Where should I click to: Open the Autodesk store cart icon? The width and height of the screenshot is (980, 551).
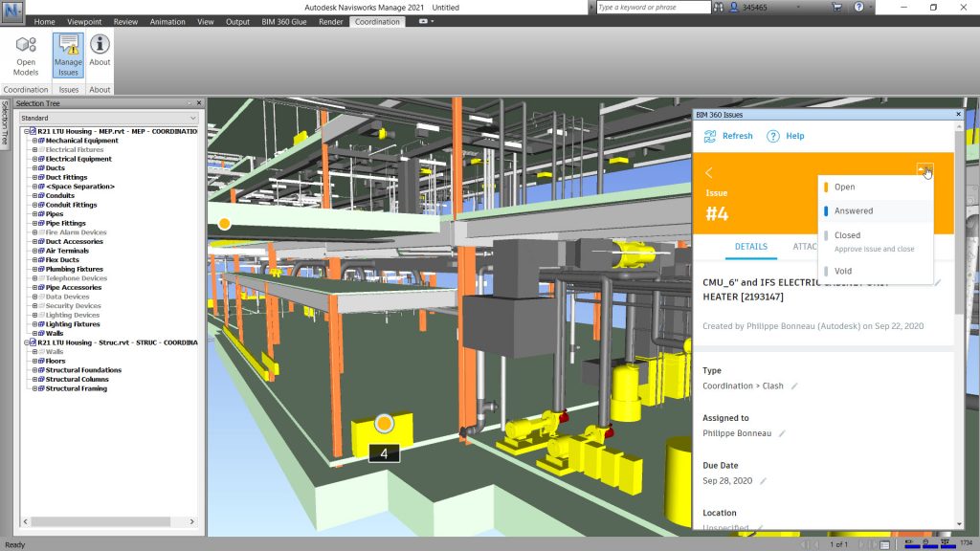pos(836,8)
